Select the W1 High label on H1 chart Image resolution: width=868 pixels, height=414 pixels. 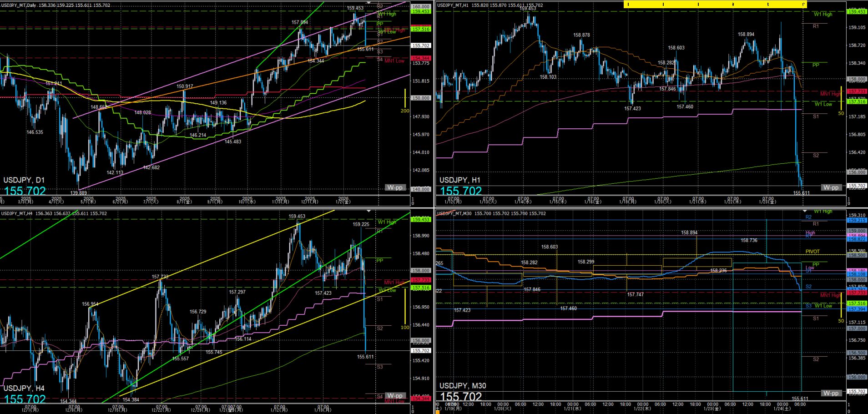point(823,15)
